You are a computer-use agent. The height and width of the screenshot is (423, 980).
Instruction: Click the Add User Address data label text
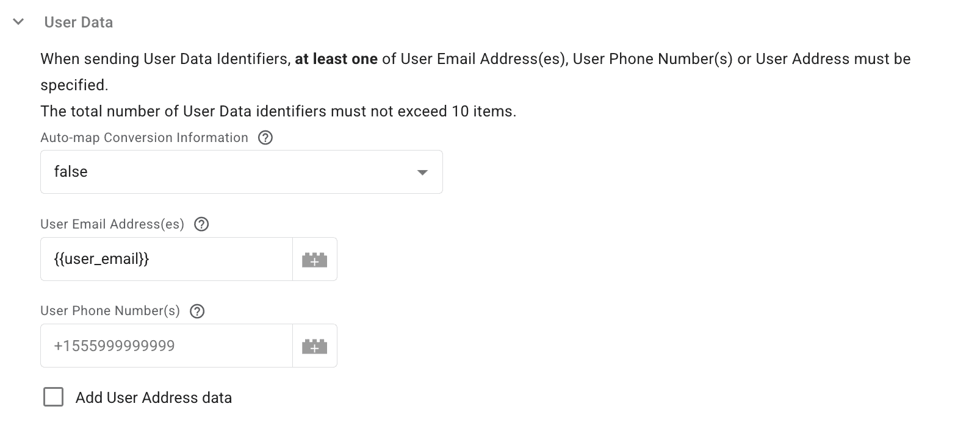pos(153,397)
